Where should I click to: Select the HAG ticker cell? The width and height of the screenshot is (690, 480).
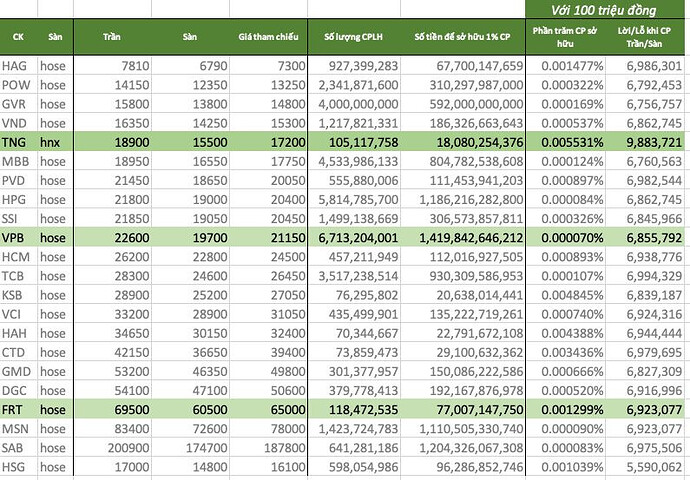click(16, 66)
